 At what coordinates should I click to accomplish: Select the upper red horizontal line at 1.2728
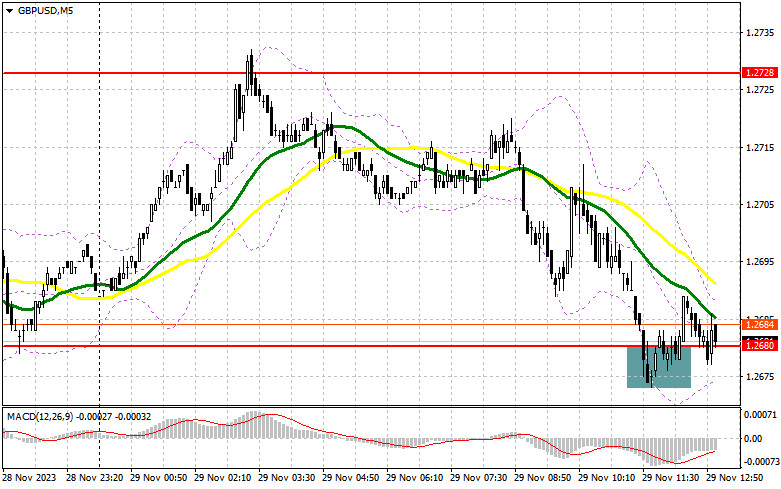[372, 73]
